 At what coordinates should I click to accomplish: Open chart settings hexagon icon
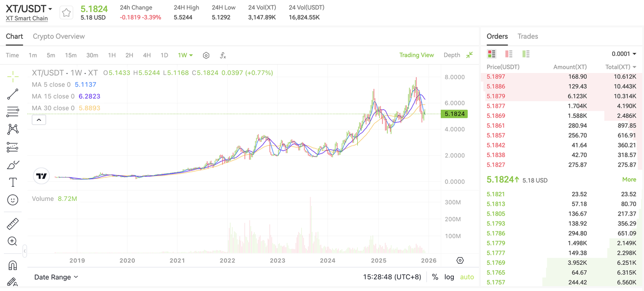click(x=206, y=55)
